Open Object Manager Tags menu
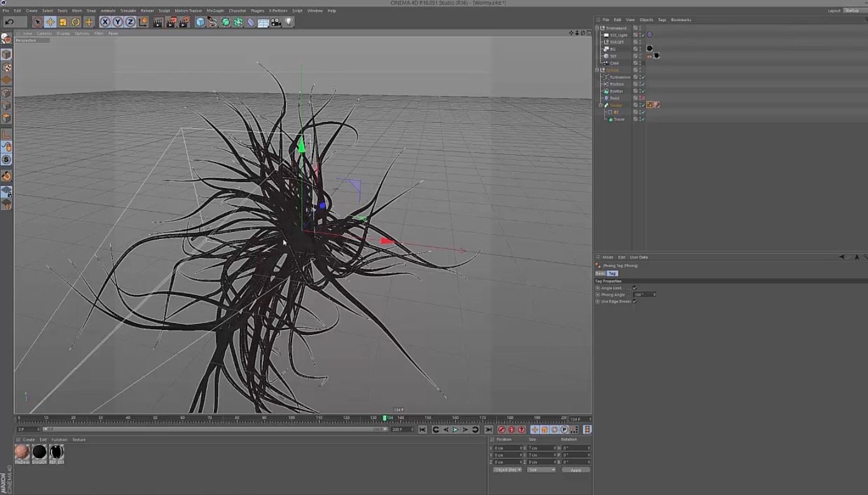868x495 pixels. 662,20
